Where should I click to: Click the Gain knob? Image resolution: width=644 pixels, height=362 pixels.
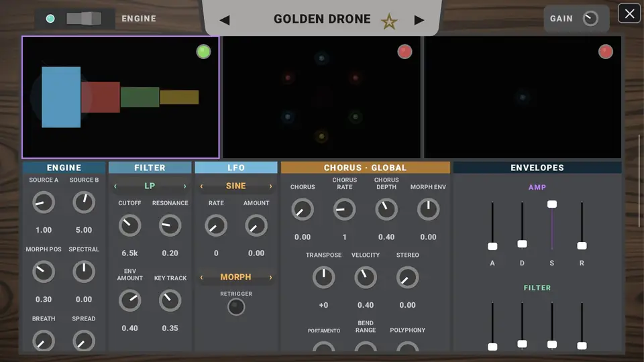point(590,19)
